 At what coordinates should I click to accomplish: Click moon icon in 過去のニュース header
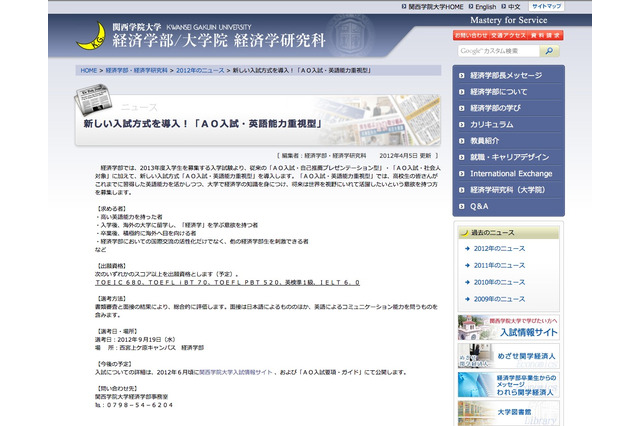pyautogui.click(x=464, y=233)
